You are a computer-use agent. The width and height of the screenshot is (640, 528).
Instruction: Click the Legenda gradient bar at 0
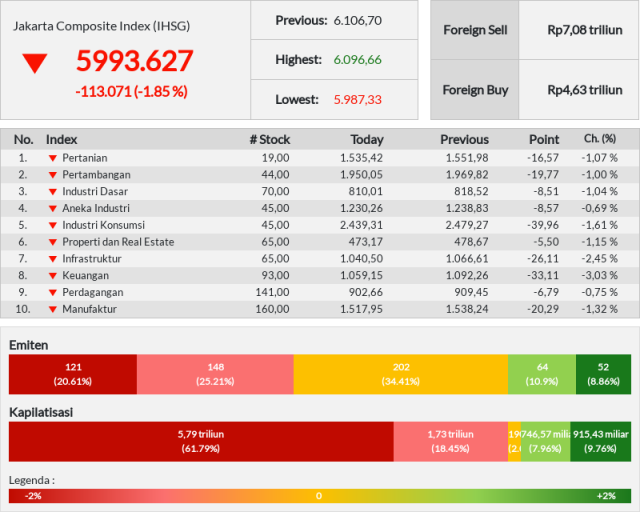pyautogui.click(x=319, y=496)
